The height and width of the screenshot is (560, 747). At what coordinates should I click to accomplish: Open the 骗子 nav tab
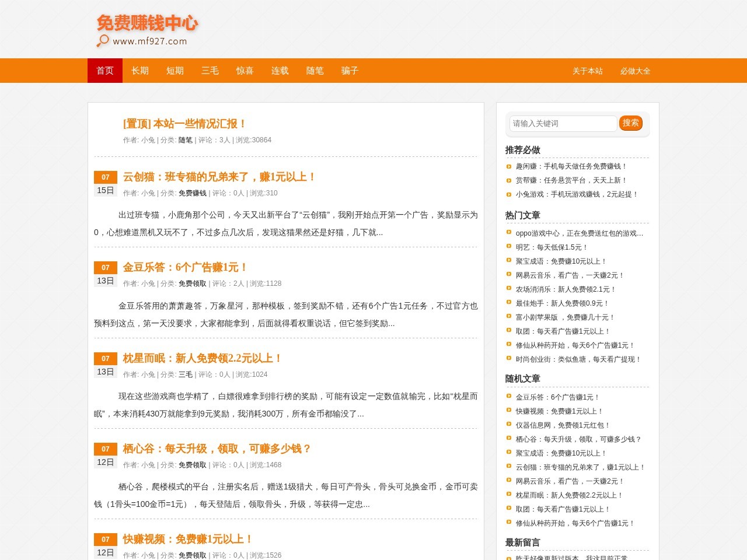(350, 71)
